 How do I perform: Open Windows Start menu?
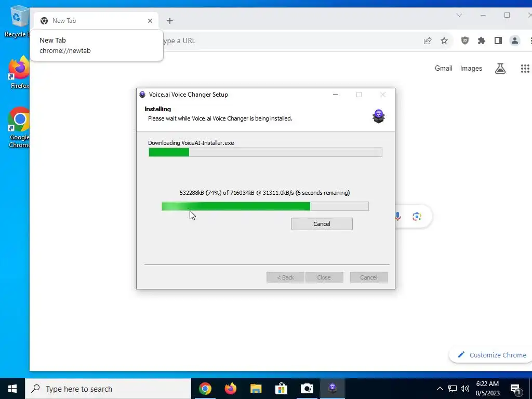tap(12, 389)
